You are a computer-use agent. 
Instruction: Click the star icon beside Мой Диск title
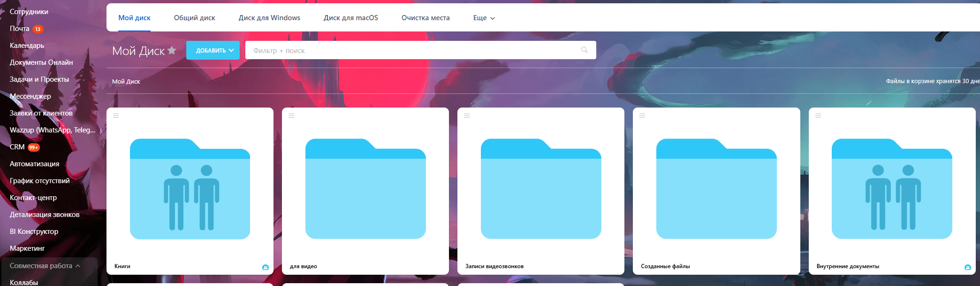(172, 50)
